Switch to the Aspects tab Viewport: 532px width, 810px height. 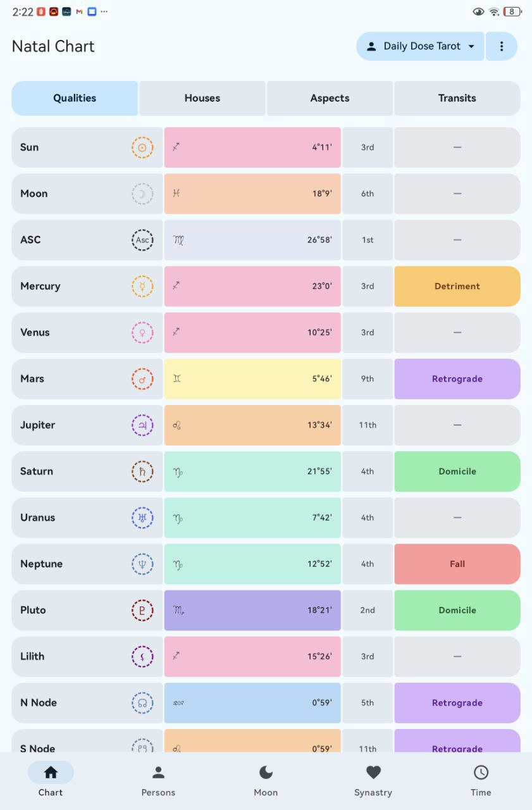[330, 98]
